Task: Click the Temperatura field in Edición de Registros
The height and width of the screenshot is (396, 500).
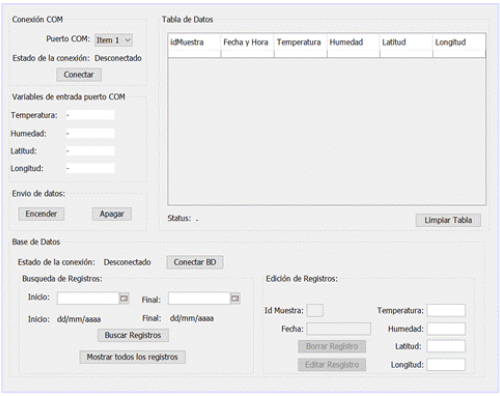Action: coord(446,310)
